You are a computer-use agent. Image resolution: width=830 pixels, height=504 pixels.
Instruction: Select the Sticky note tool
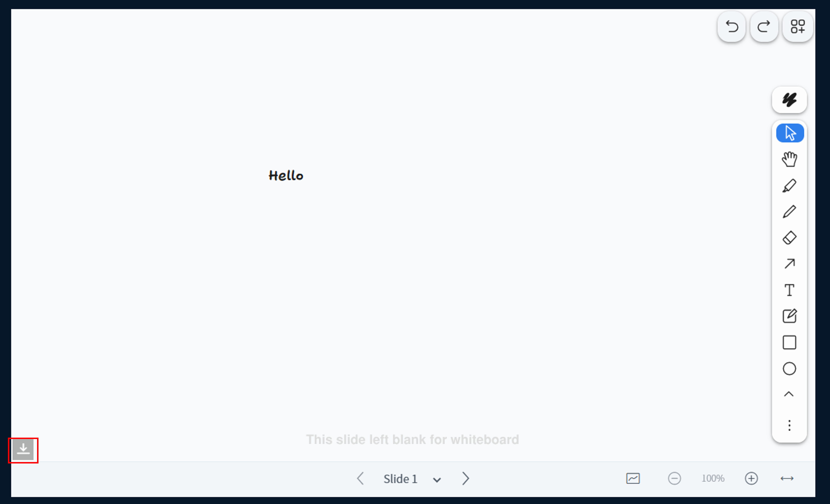point(789,316)
